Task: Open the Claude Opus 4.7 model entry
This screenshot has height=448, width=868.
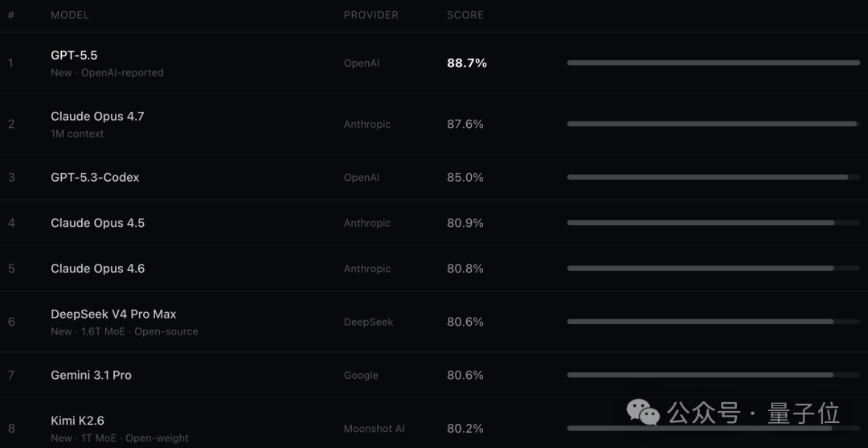Action: pyautogui.click(x=97, y=117)
